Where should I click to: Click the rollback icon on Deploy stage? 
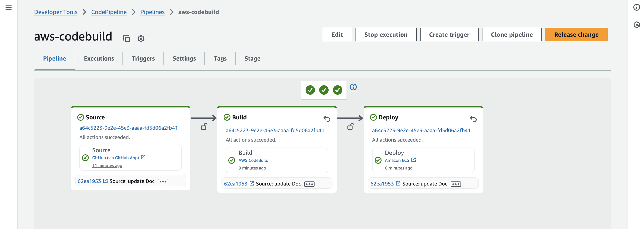(473, 119)
